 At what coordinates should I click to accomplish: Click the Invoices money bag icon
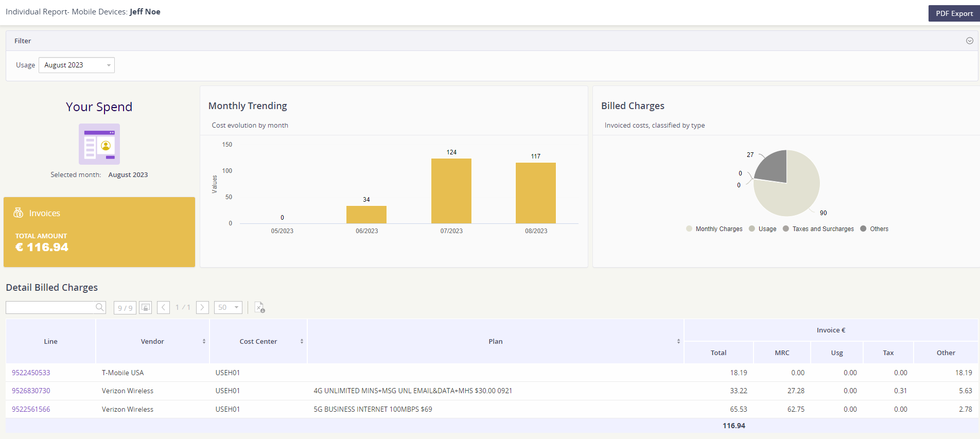19,213
